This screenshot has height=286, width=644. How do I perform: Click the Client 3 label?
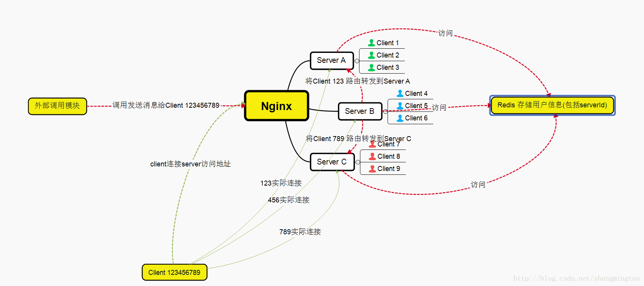[x=388, y=67]
